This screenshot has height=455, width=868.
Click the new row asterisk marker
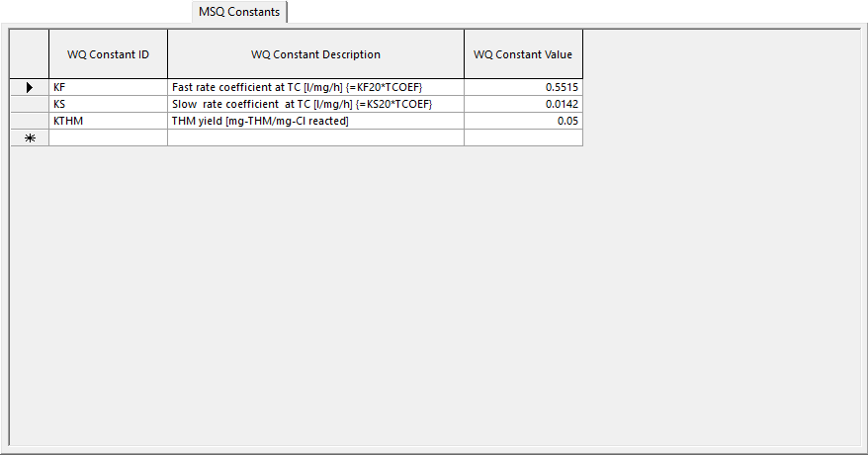coord(29,138)
